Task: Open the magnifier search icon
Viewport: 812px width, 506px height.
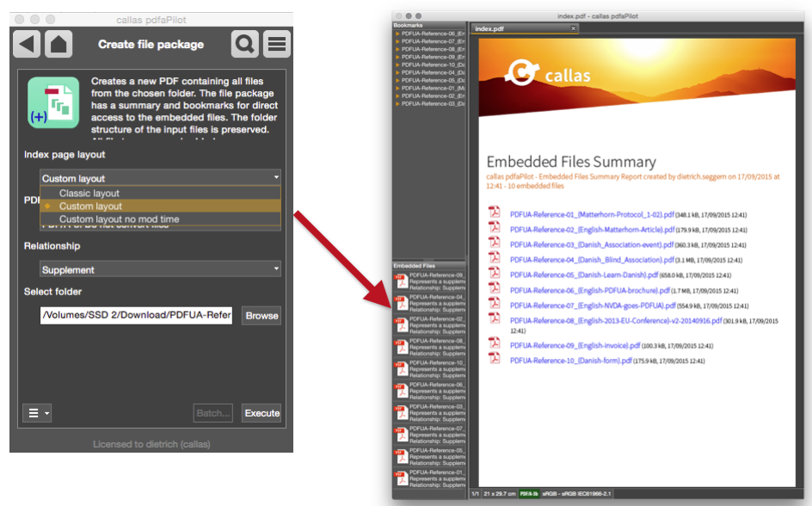Action: click(244, 44)
